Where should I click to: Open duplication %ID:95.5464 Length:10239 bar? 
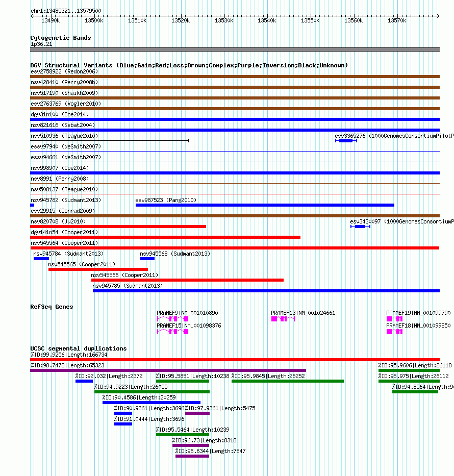[183, 435]
